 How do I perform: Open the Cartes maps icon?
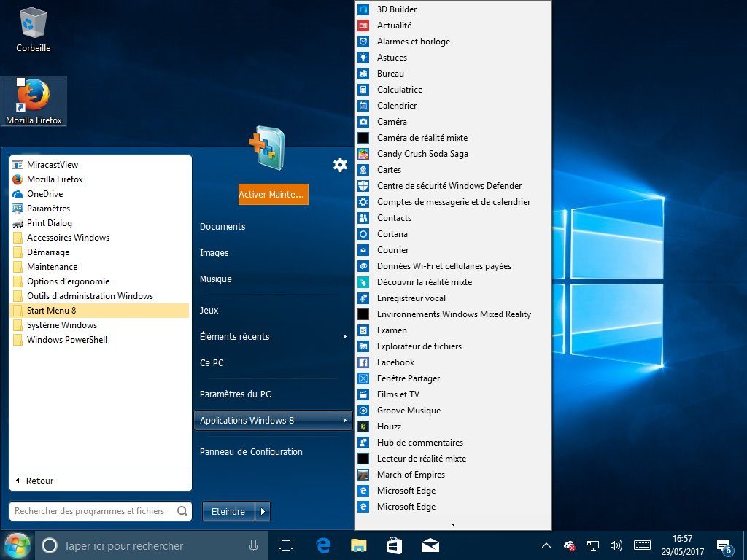point(363,170)
